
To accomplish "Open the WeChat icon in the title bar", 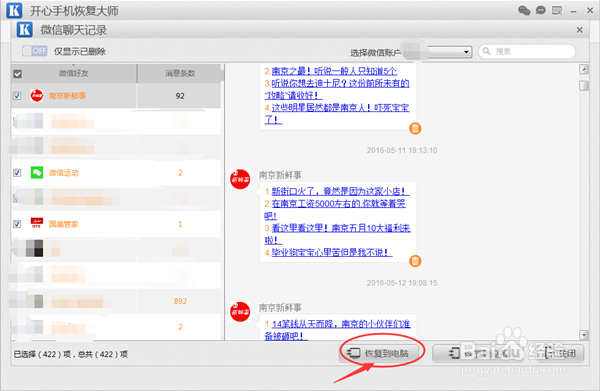I will click(524, 10).
